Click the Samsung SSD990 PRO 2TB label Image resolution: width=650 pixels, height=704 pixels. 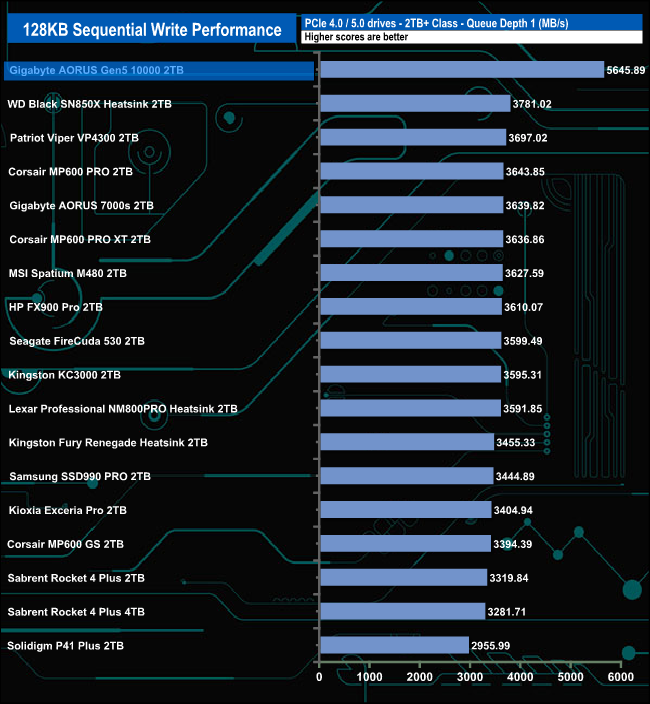[x=80, y=476]
